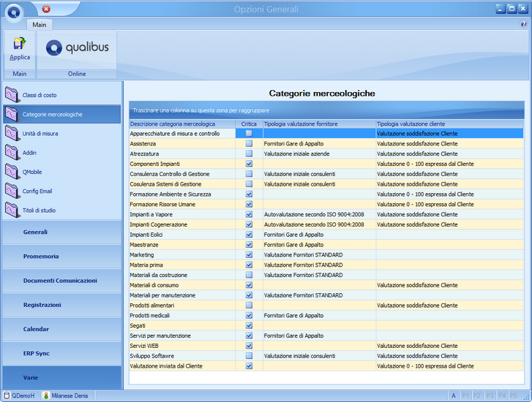The image size is (532, 402).
Task: Click the red close icon beside application orb
Action: (x=47, y=10)
